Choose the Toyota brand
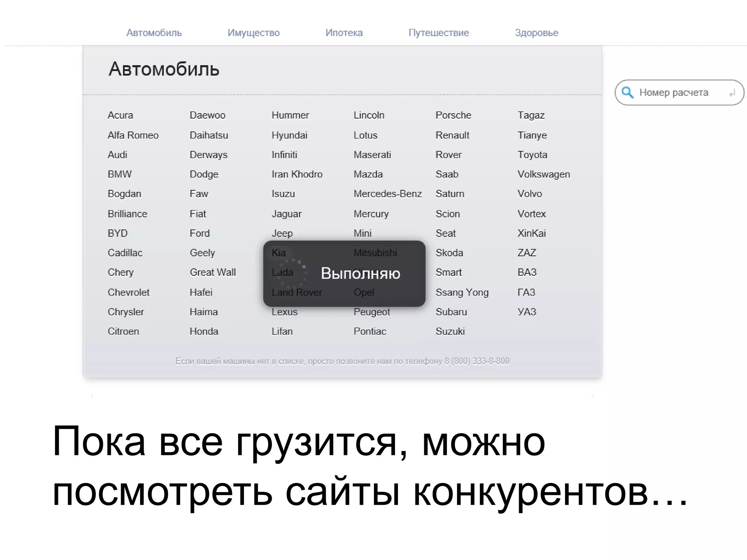Image resolution: width=747 pixels, height=560 pixels. 533,155
